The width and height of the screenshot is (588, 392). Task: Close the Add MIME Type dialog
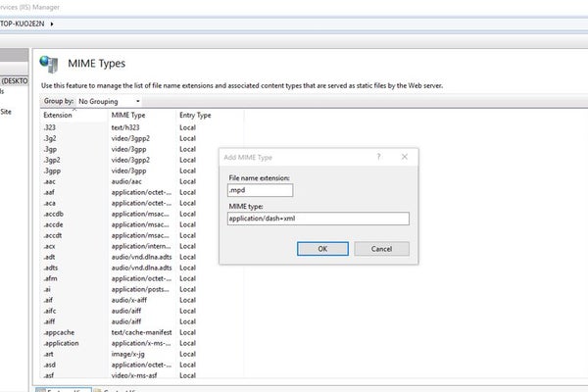click(x=405, y=157)
